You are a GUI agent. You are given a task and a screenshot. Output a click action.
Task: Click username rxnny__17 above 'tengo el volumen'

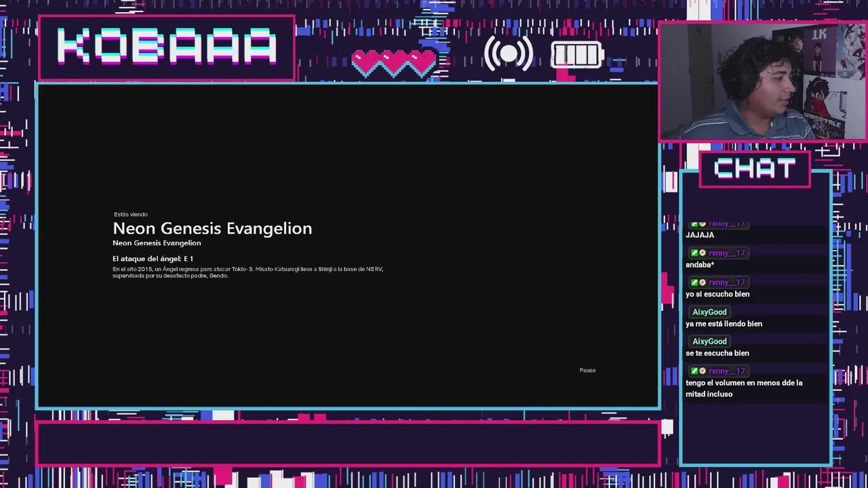pyautogui.click(x=727, y=371)
